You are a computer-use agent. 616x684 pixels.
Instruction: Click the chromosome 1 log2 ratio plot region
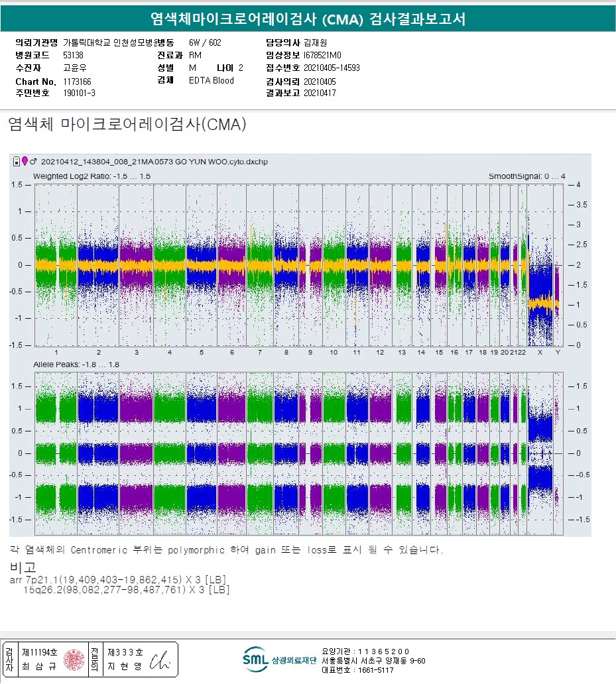[56, 265]
